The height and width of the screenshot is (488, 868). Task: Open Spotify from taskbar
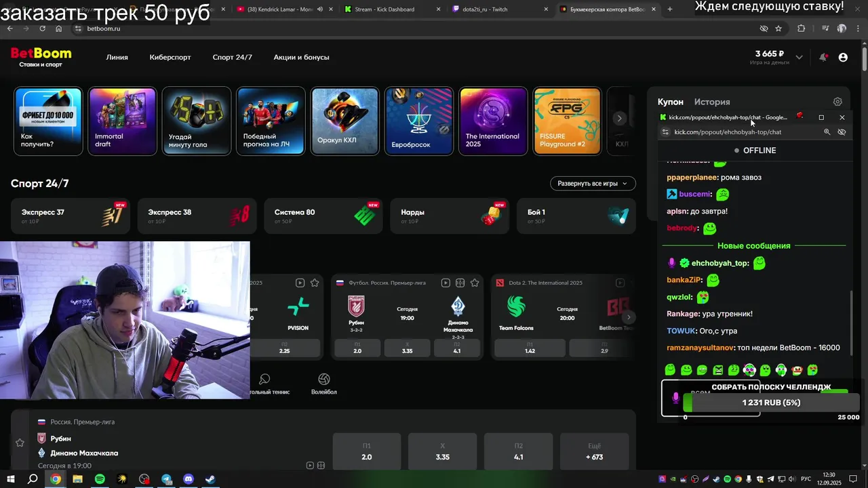tap(100, 479)
